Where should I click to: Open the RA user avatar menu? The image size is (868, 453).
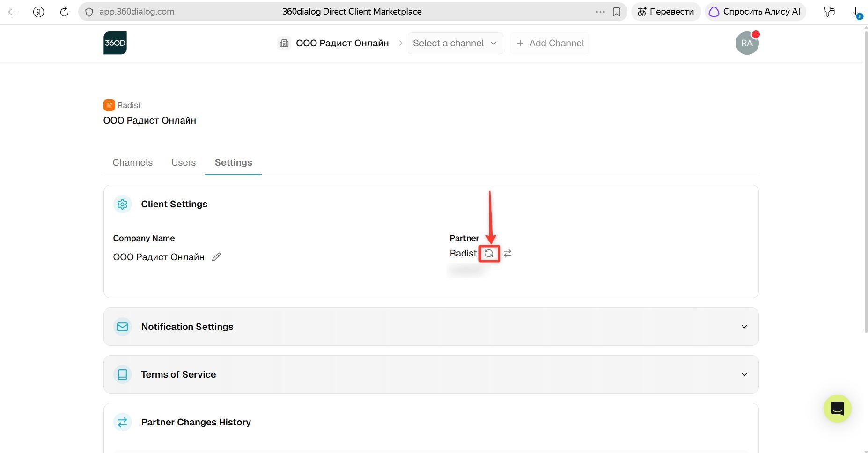747,43
